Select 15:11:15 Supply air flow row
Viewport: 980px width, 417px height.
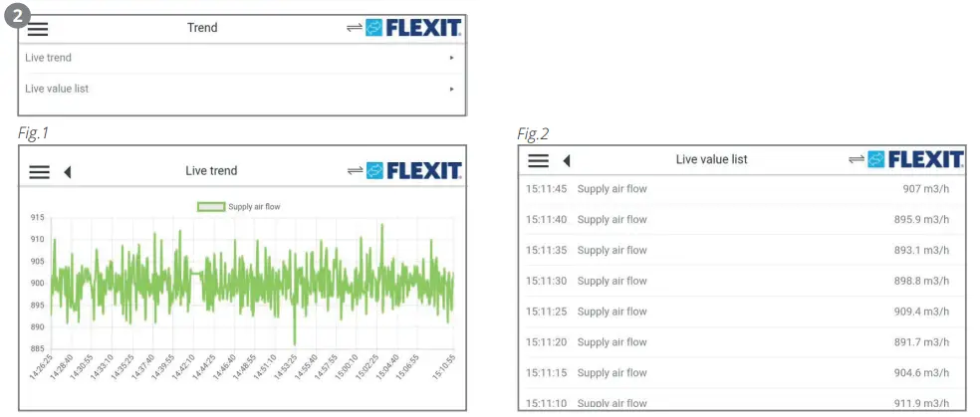point(741,372)
